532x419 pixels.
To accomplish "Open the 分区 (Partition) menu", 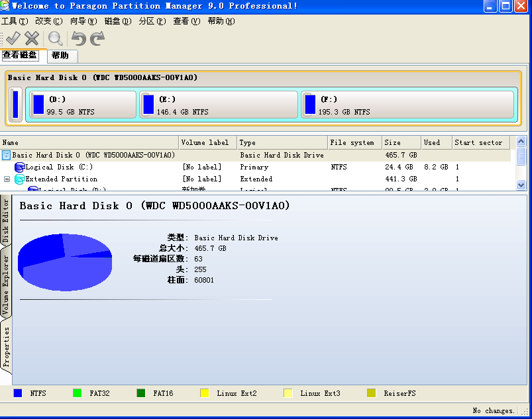I will click(152, 21).
